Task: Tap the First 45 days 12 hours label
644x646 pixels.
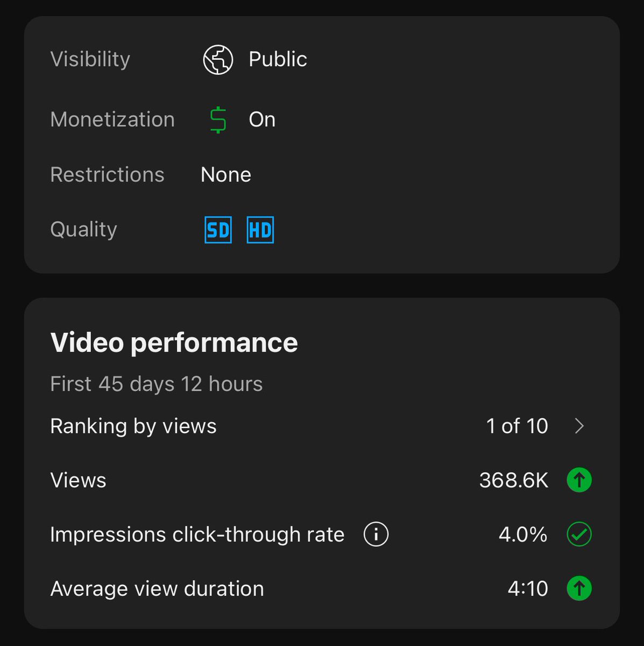Action: click(x=157, y=384)
